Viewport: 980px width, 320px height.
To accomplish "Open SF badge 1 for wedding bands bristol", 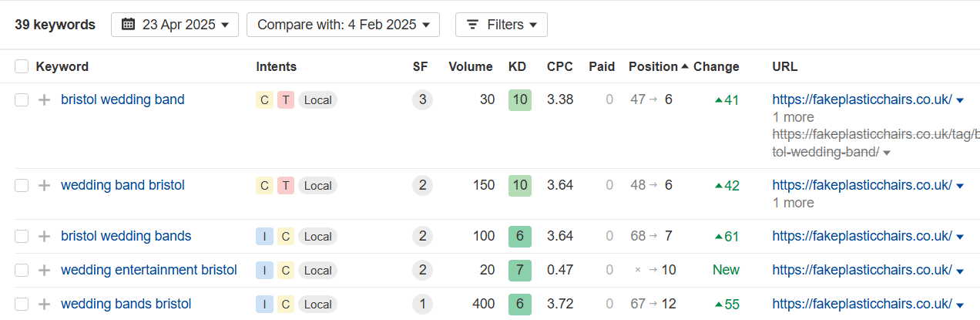I will (422, 305).
